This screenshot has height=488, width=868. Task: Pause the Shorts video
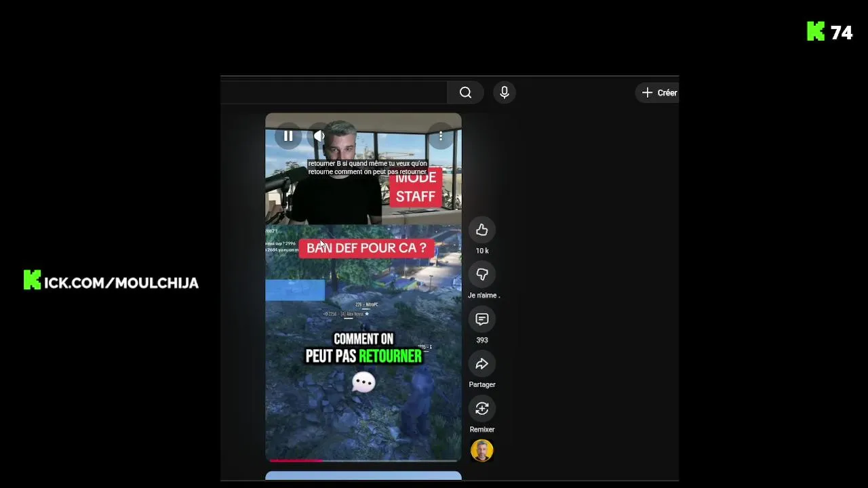pos(288,136)
